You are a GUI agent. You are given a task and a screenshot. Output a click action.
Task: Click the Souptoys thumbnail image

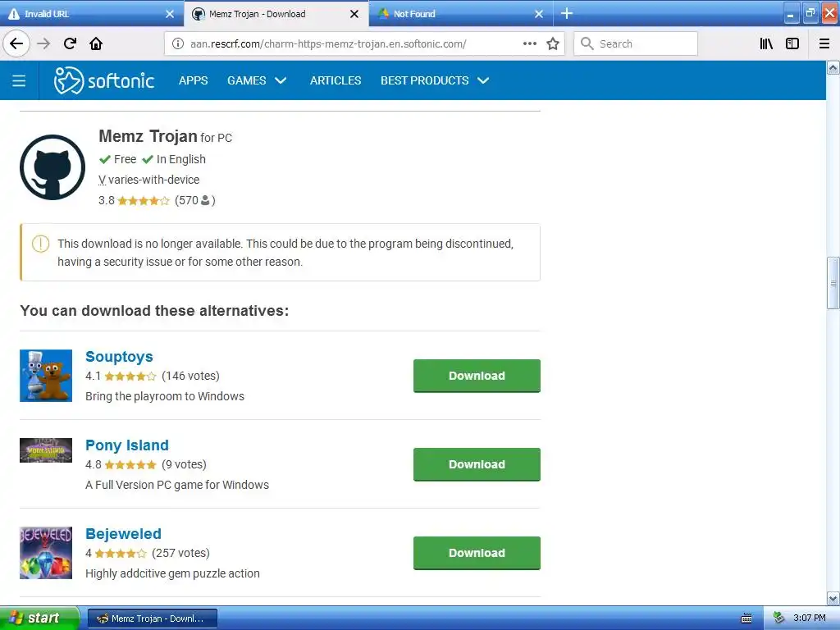[x=46, y=376]
